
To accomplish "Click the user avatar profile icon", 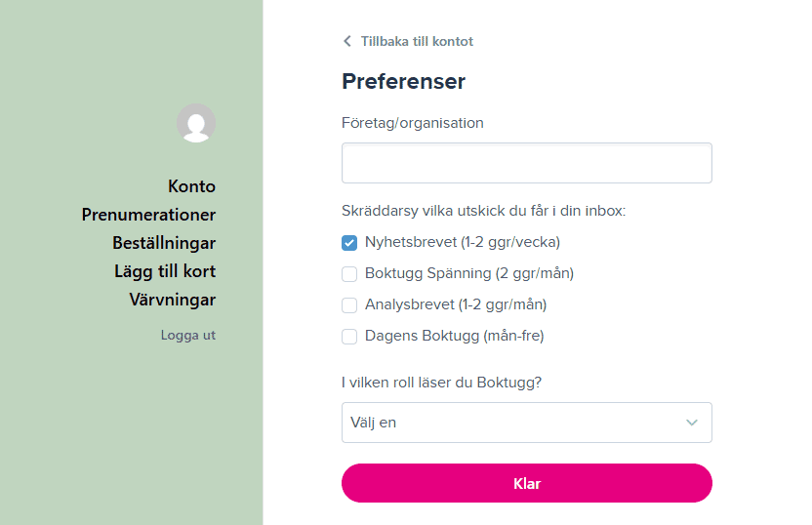I will click(196, 123).
